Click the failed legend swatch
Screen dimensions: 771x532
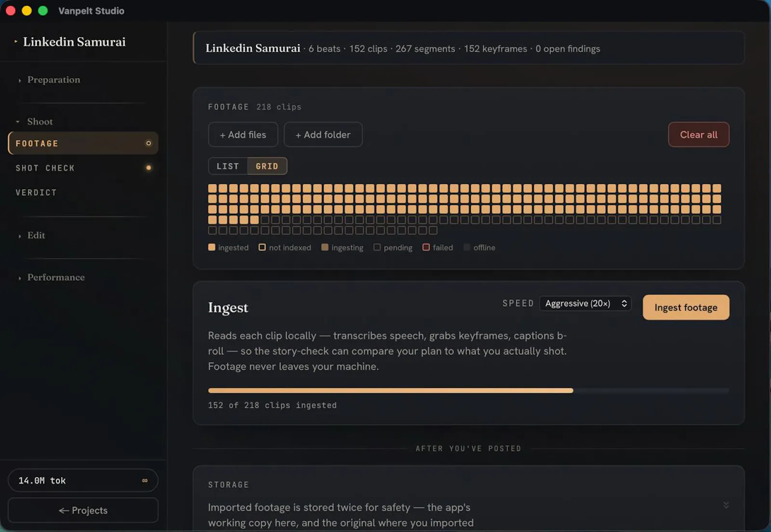pyautogui.click(x=426, y=247)
